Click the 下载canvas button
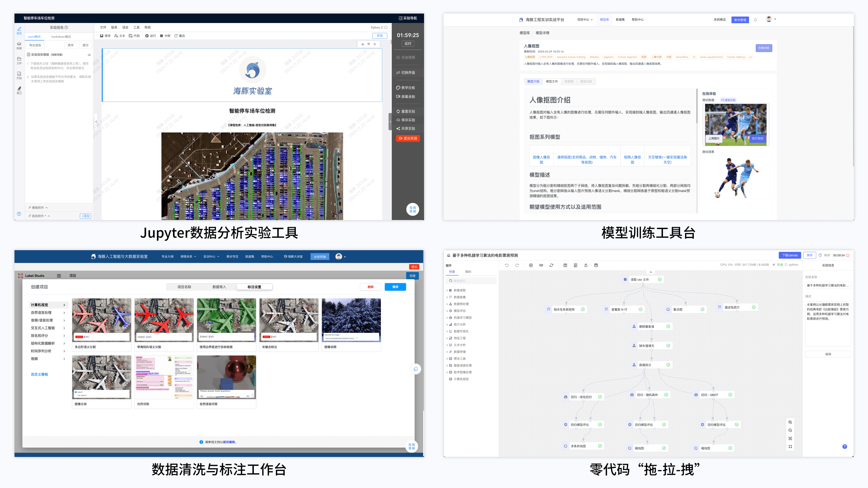The width and height of the screenshot is (868, 488). [x=790, y=255]
